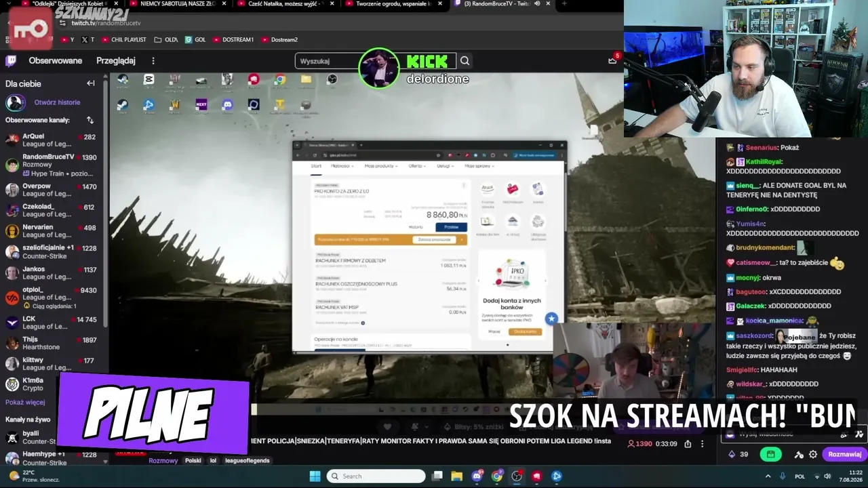Viewport: 868px width, 488px height.
Task: Click the Historia button in bank window
Action: 416,227
